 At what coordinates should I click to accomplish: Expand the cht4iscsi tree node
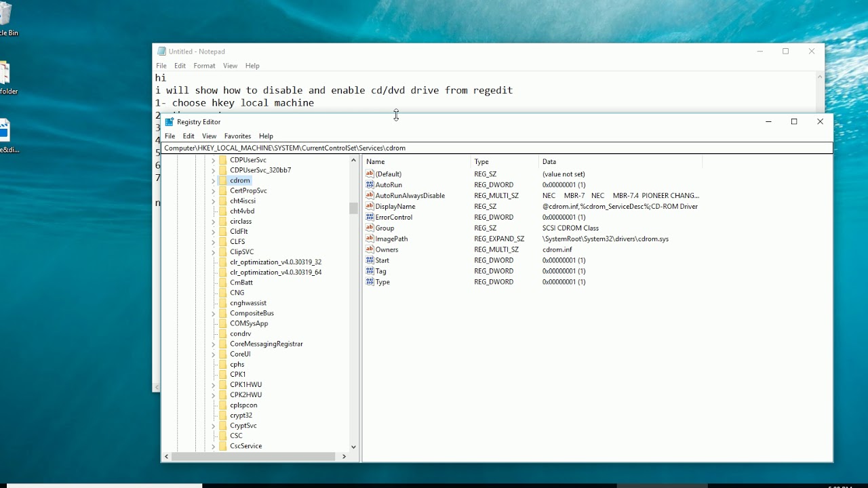pos(213,201)
